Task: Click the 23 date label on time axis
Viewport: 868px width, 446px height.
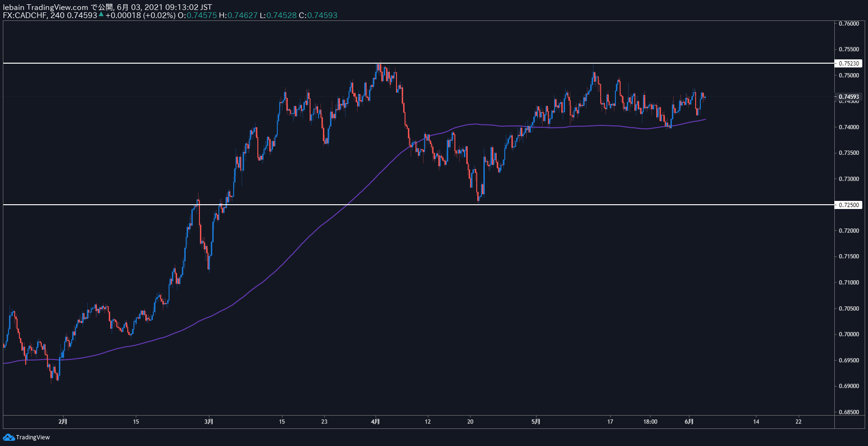Action: coord(324,422)
